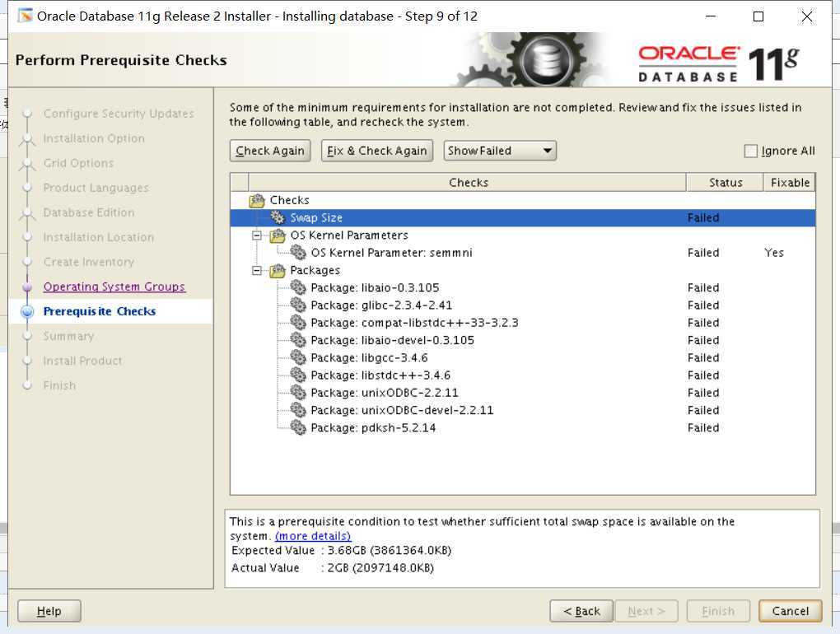Select the Product Languages step
840x634 pixels.
[96, 188]
